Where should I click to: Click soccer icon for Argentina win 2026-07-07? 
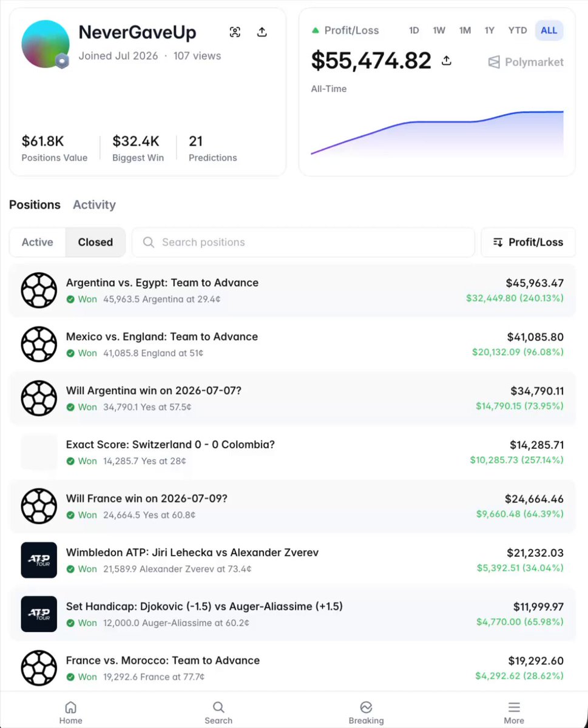(x=39, y=398)
